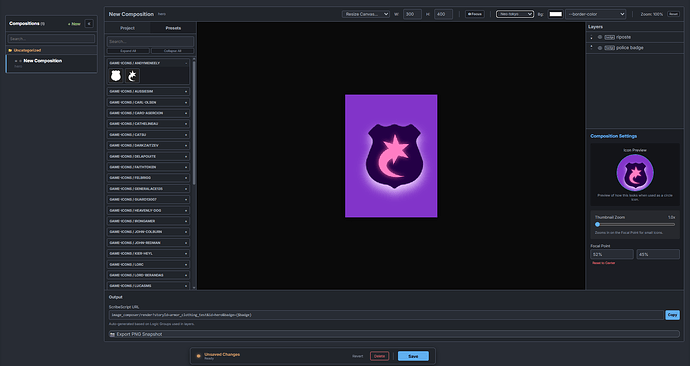Save the composition
Screen dimensions: 690x366
click(413, 356)
